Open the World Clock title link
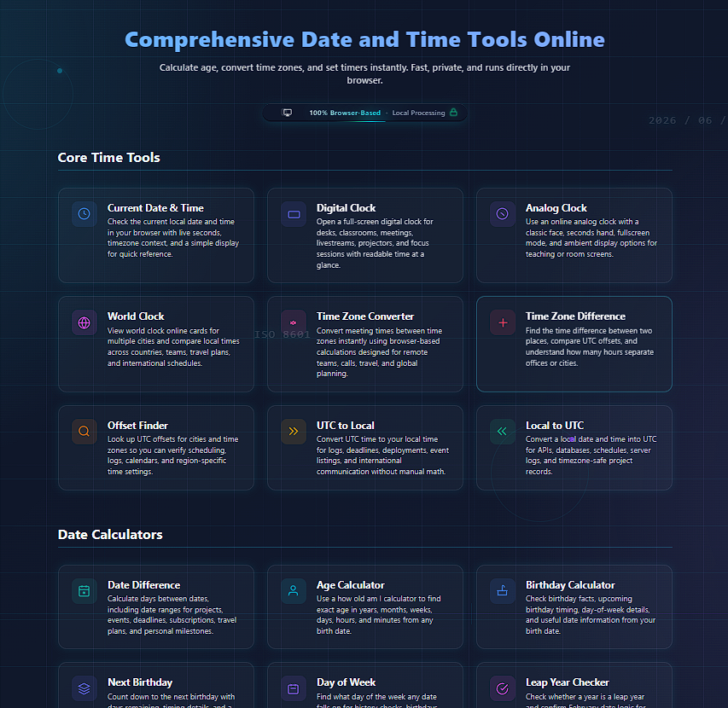Screen dimensions: 728x708 click(x=136, y=316)
